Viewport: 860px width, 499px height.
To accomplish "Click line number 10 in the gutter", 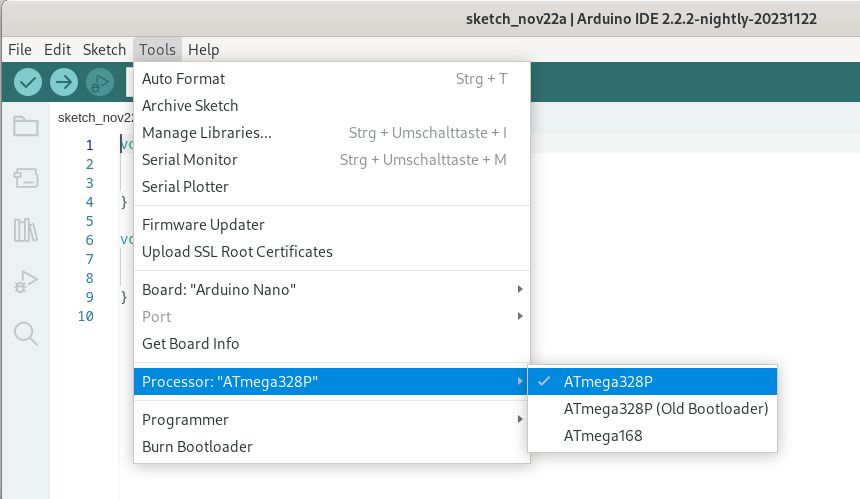I will click(x=86, y=316).
